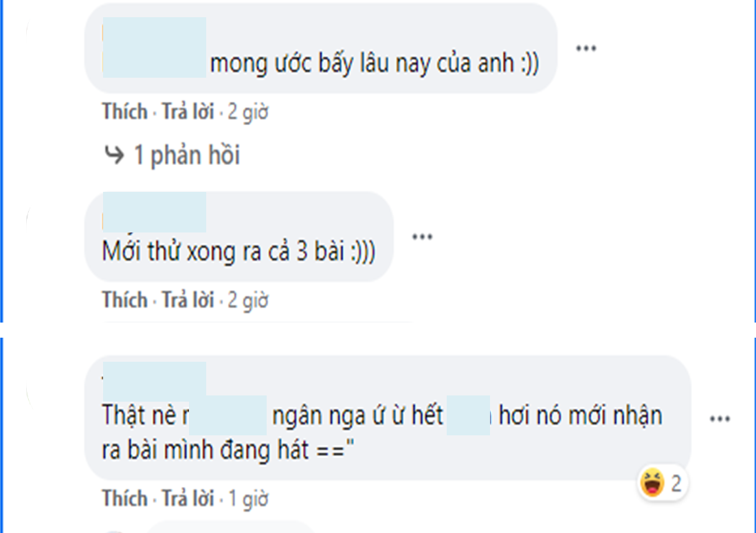Reply to the "mong ước bấy lâu" comment

click(188, 111)
